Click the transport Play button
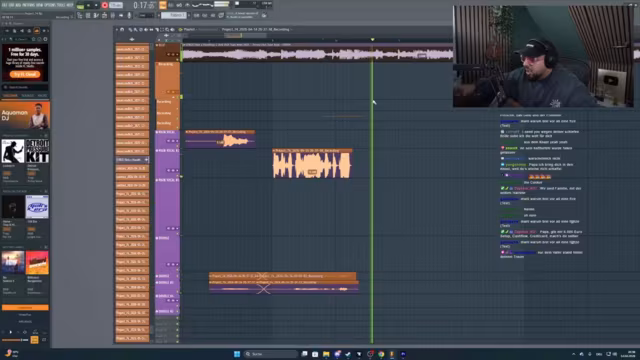The width and height of the screenshot is (640, 360). pyautogui.click(x=89, y=5)
